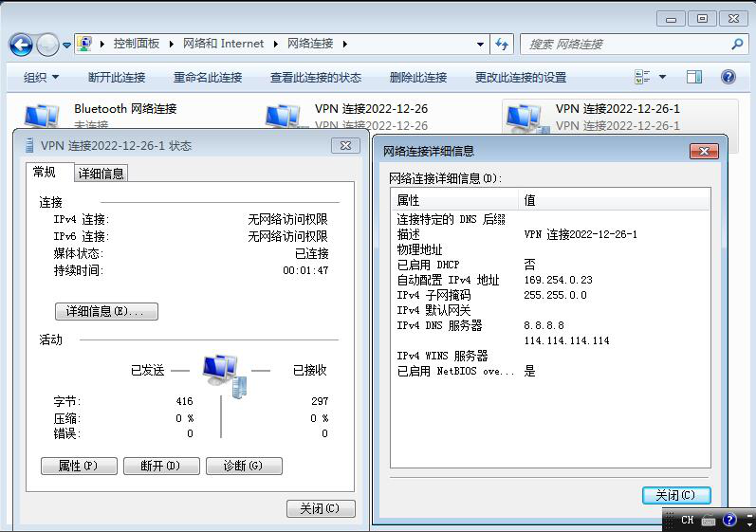The height and width of the screenshot is (532, 756).
Task: Expand arrow after 网络和 Internet breadcrumb
Action: click(275, 45)
